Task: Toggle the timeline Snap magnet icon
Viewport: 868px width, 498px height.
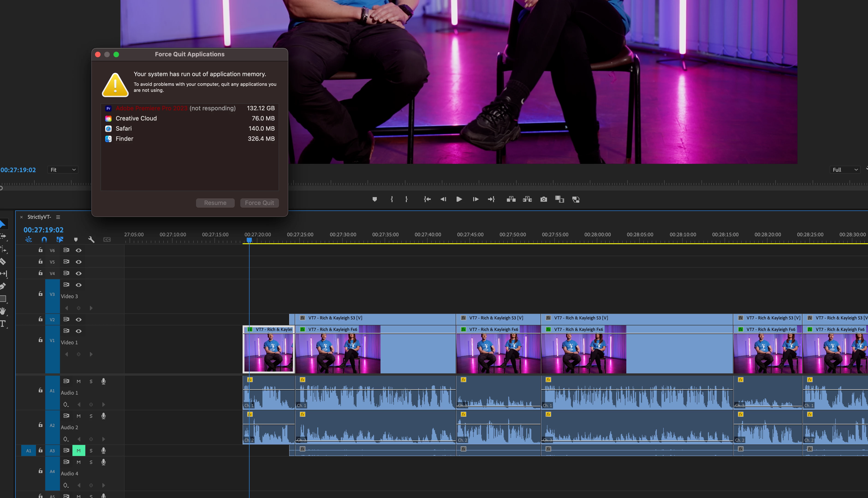Action: pos(44,240)
